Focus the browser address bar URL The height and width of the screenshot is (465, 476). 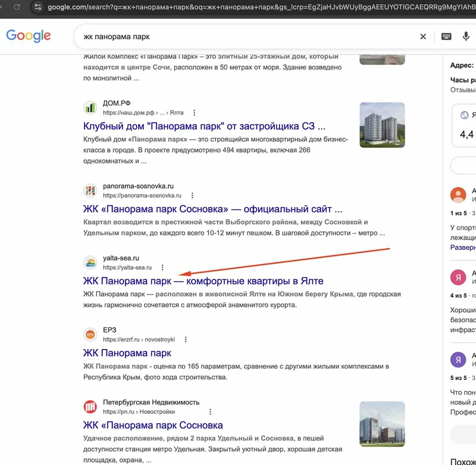click(x=261, y=7)
